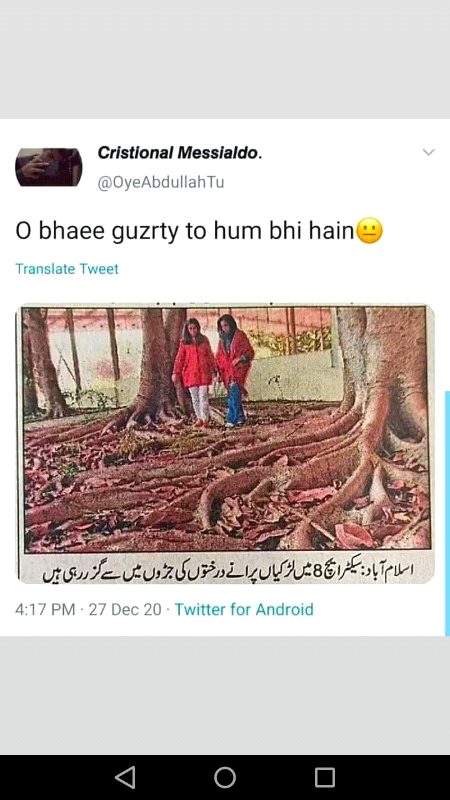The height and width of the screenshot is (800, 450).
Task: Click the Translate Tweet link
Action: tap(67, 269)
